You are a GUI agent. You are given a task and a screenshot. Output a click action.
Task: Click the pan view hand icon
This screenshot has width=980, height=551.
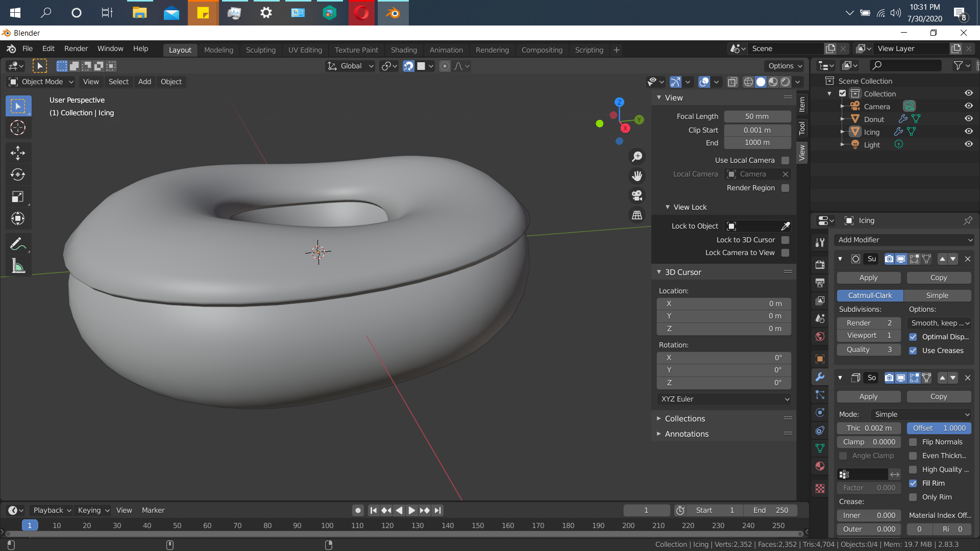click(637, 176)
